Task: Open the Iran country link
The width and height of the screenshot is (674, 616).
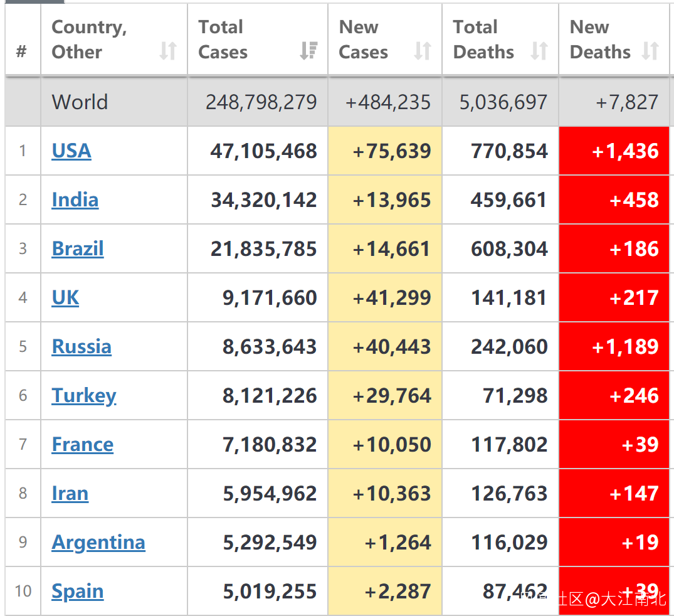Action: [x=70, y=494]
